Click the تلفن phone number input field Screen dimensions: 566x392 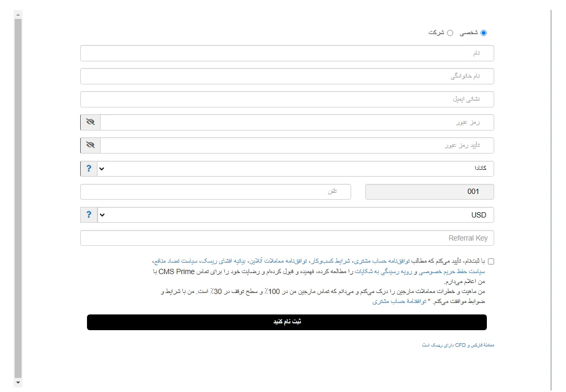coord(216,192)
